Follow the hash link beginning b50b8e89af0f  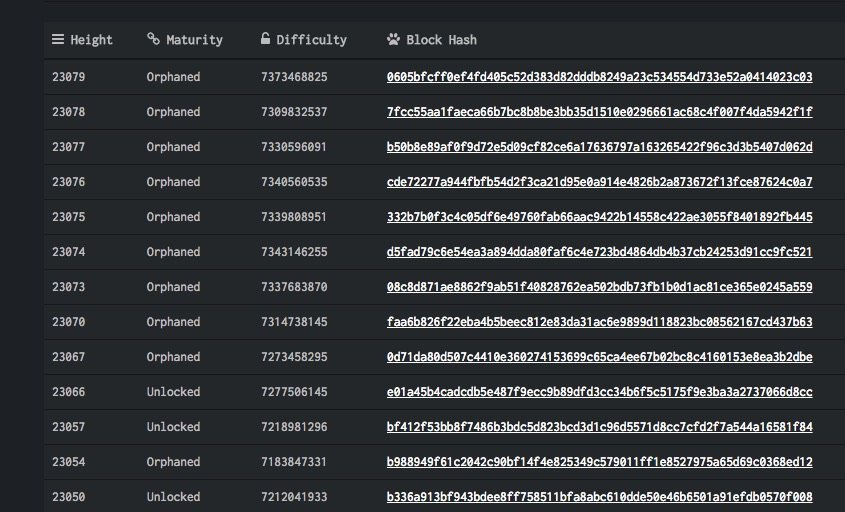click(599, 147)
